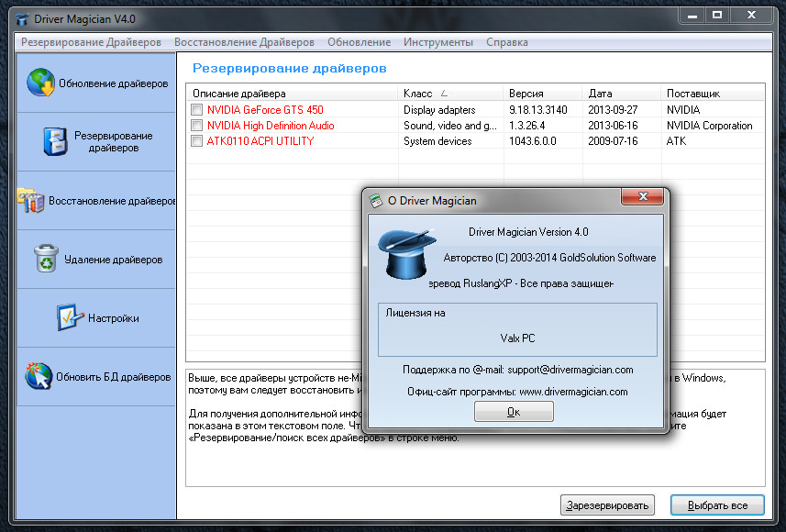Click the Обновить БД драйверов icon
786x532 pixels.
[x=39, y=376]
